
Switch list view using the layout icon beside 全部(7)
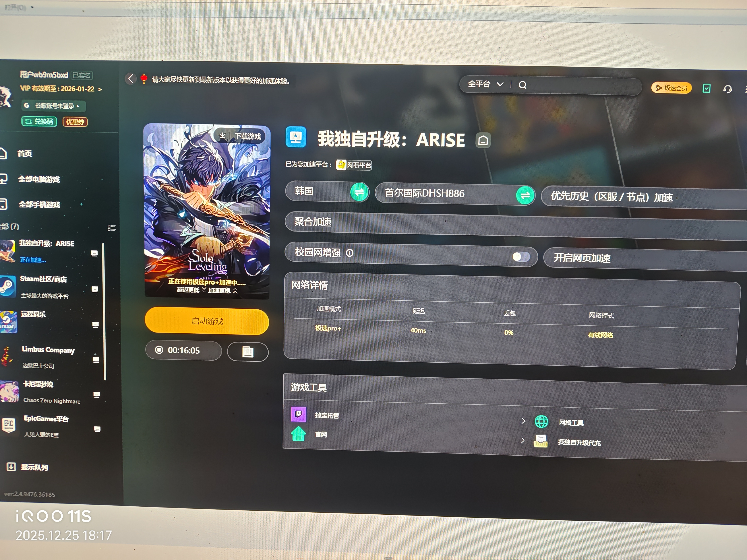112,228
